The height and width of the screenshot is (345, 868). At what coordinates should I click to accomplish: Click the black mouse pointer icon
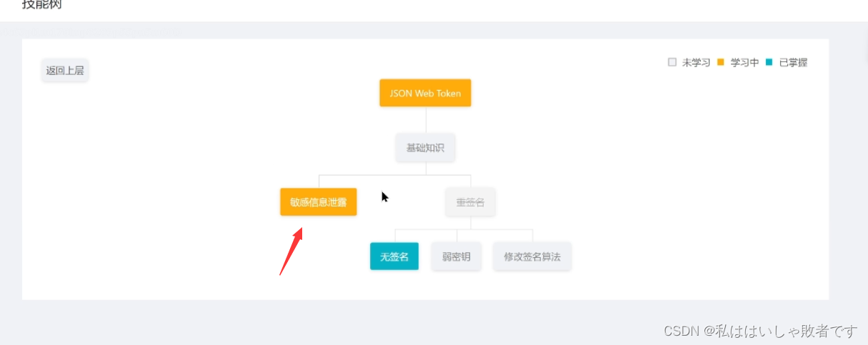pos(384,196)
